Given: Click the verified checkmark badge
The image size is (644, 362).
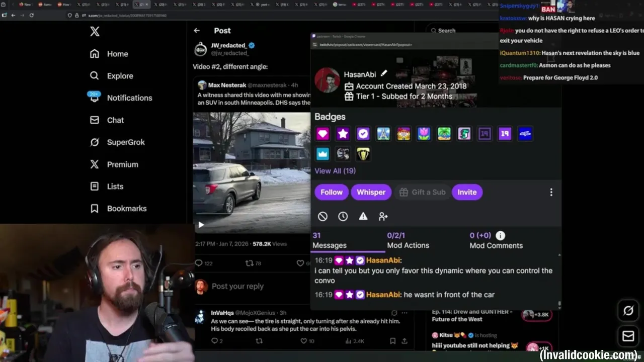Looking at the screenshot, I should pyautogui.click(x=363, y=134).
